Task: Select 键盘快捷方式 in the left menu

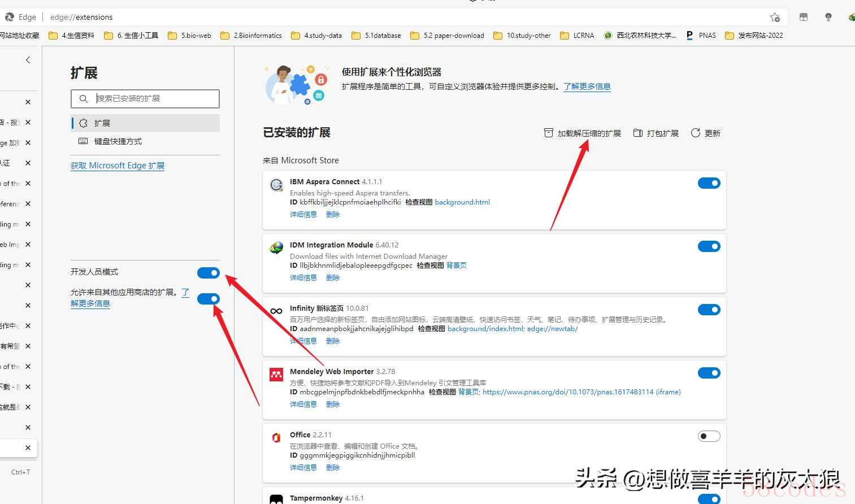Action: pos(118,141)
